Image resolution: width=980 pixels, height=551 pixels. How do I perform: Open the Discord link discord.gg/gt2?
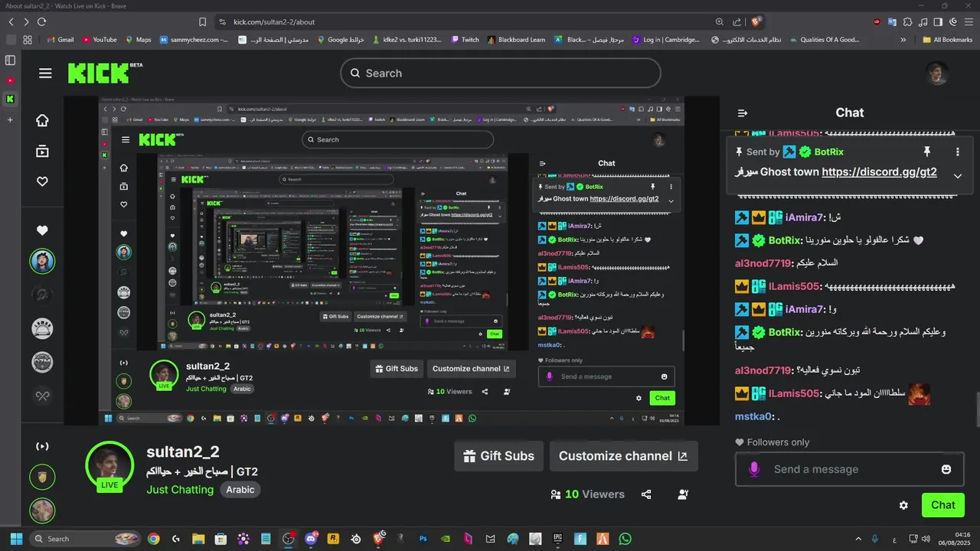click(879, 172)
